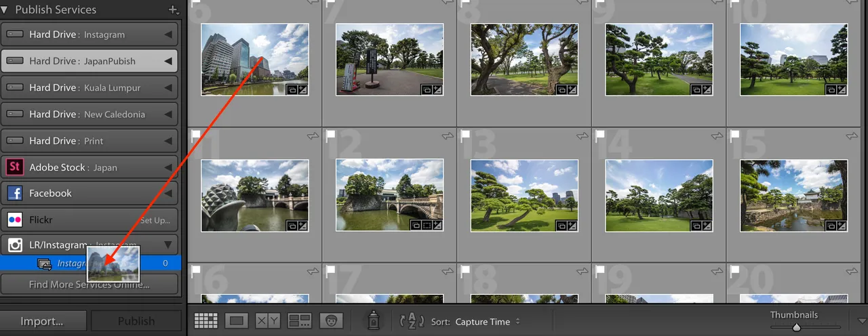
Task: Open Survey view from the toolbar
Action: pos(299,321)
